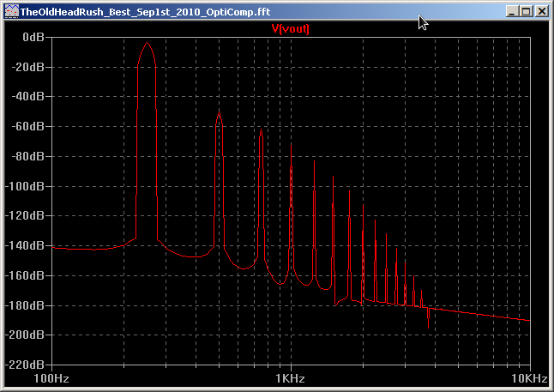The image size is (554, 392).
Task: Click the 10KHz frequency axis label
Action: click(x=529, y=378)
